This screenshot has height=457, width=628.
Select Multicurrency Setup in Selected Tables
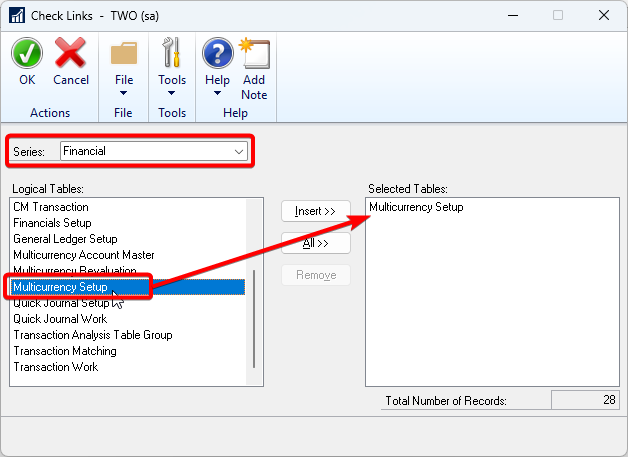pyautogui.click(x=416, y=207)
